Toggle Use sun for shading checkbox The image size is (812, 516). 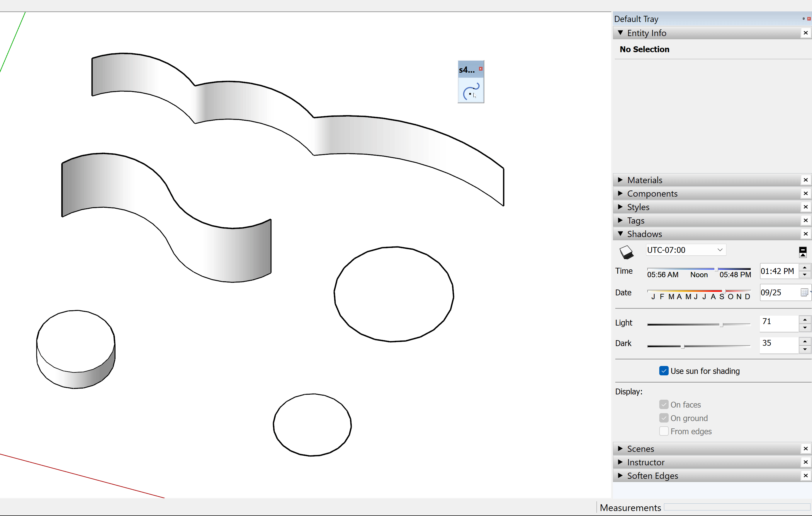[662, 371]
